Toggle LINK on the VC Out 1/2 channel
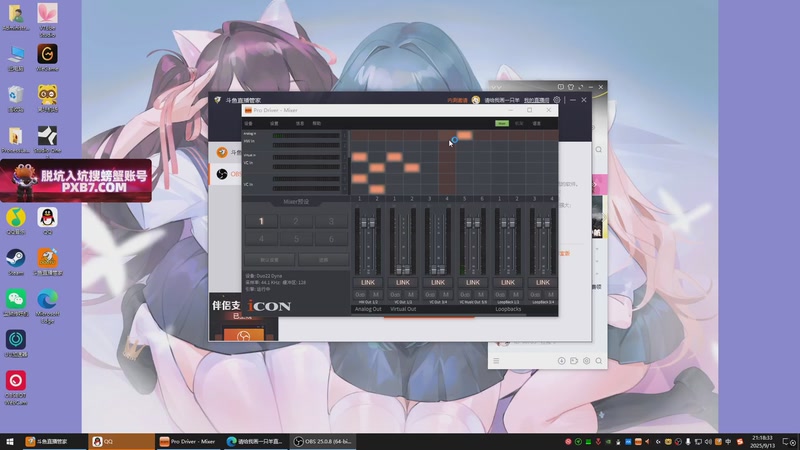 [403, 282]
